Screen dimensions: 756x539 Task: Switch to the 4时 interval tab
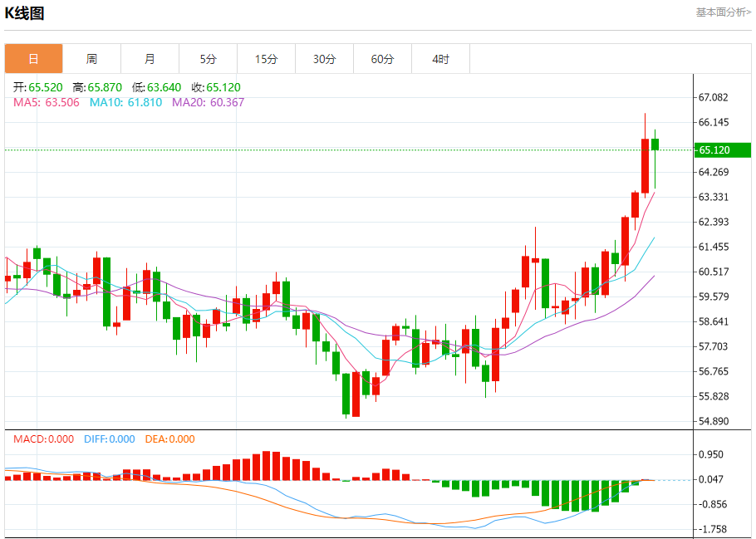click(440, 59)
